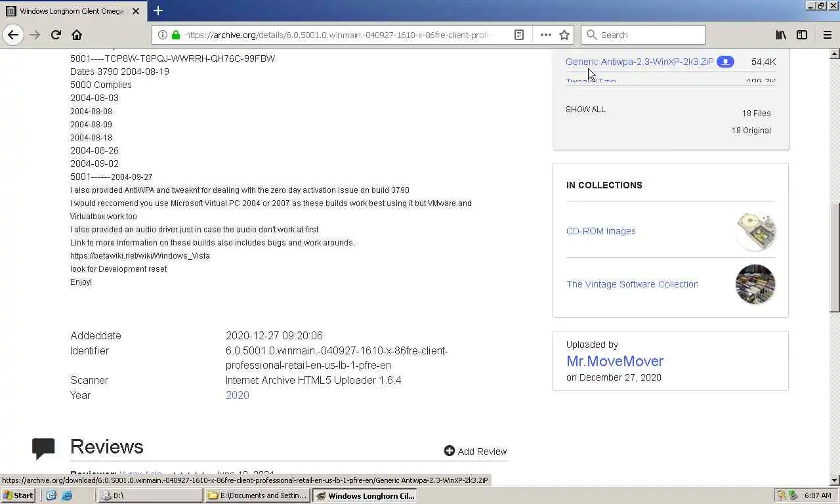Click SHOW ALL files link
The image size is (840, 504).
[585, 110]
